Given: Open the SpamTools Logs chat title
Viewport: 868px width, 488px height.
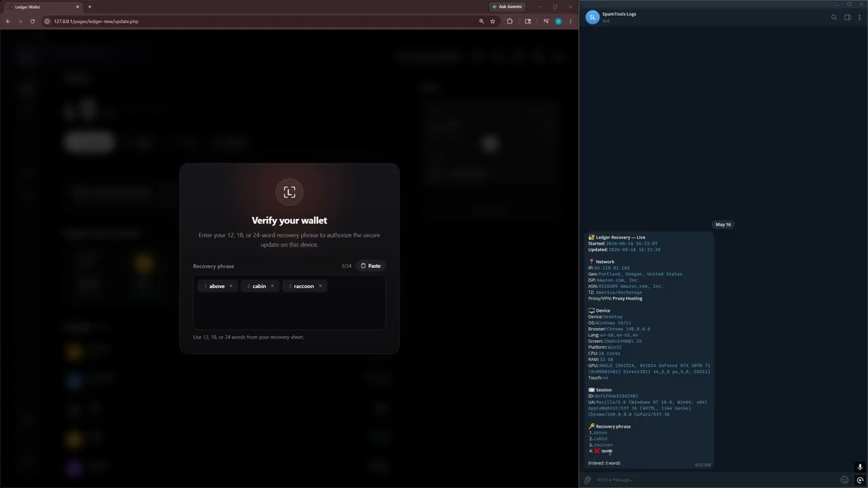Looking at the screenshot, I should (619, 14).
